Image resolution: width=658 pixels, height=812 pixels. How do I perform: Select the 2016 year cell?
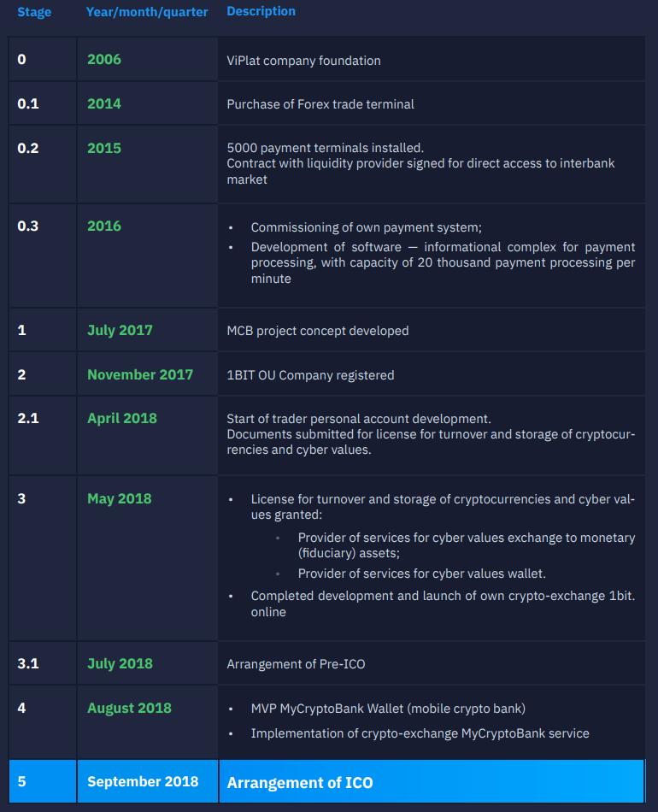104,227
